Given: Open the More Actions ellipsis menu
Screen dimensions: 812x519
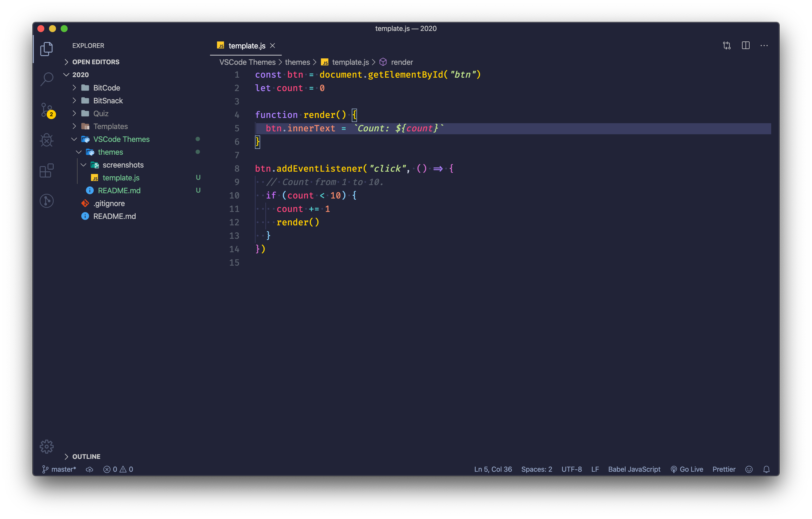Looking at the screenshot, I should [x=764, y=46].
